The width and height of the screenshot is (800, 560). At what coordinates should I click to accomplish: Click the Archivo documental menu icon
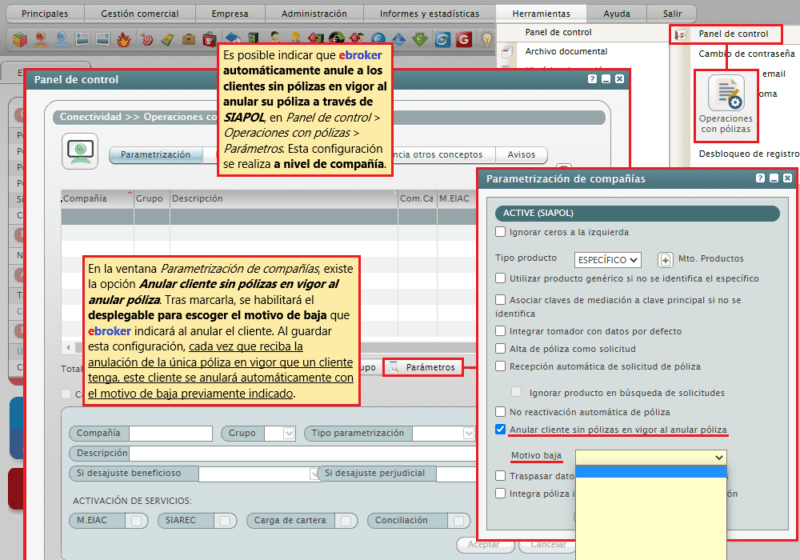click(507, 52)
